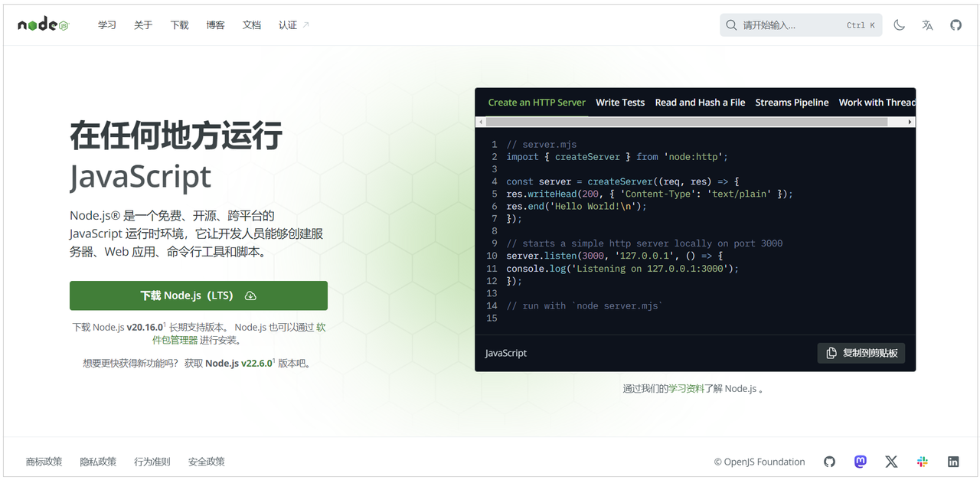Select the Write Tests code tab

(620, 103)
